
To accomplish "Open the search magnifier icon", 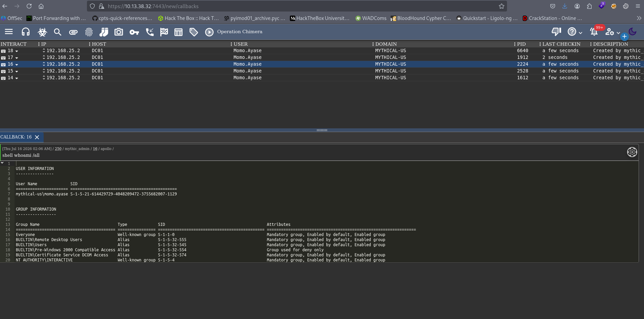I will 57,32.
